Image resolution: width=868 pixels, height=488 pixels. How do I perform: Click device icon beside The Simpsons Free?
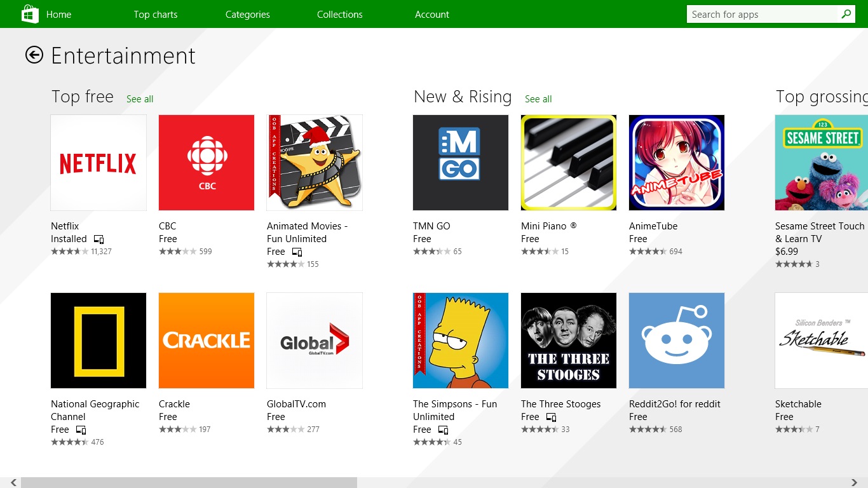(443, 430)
